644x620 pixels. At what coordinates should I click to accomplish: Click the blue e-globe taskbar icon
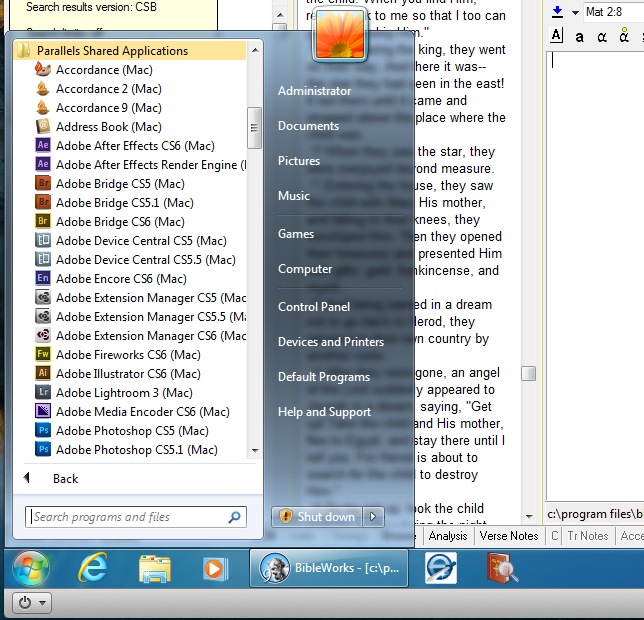pyautogui.click(x=441, y=568)
